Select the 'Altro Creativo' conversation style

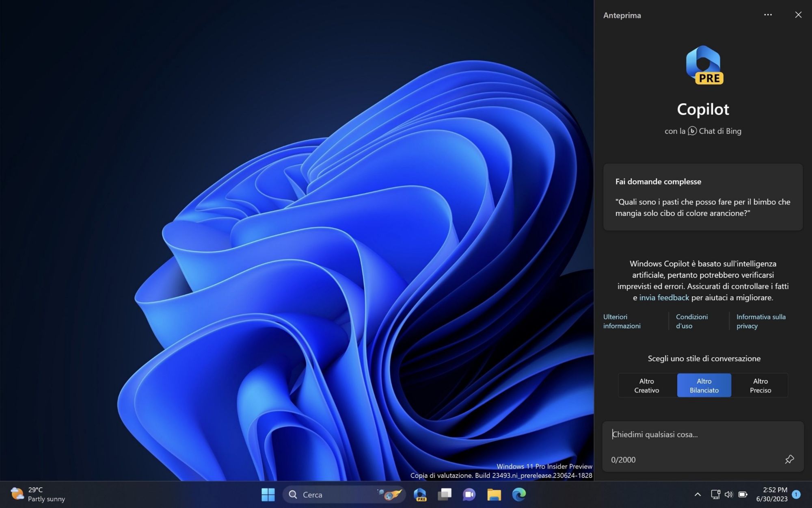[x=646, y=385]
